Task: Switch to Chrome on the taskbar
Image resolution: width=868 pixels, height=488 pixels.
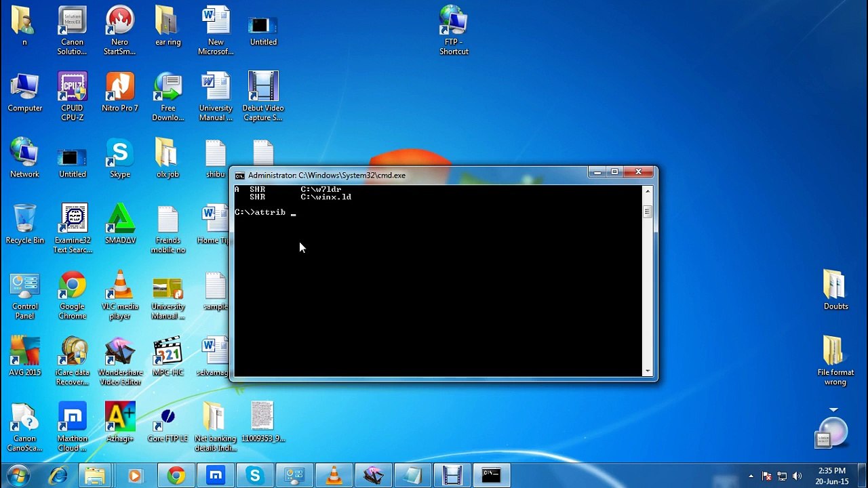Action: pos(176,476)
